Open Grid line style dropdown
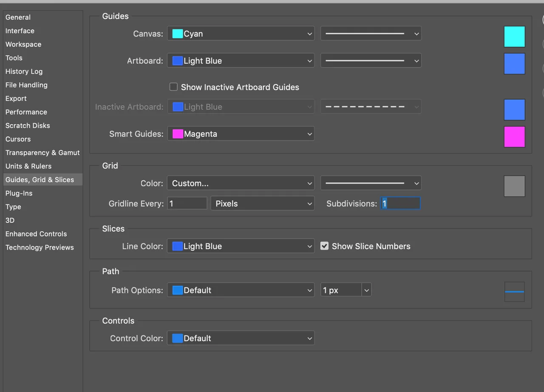Screen dimensions: 544x392 click(x=371, y=183)
